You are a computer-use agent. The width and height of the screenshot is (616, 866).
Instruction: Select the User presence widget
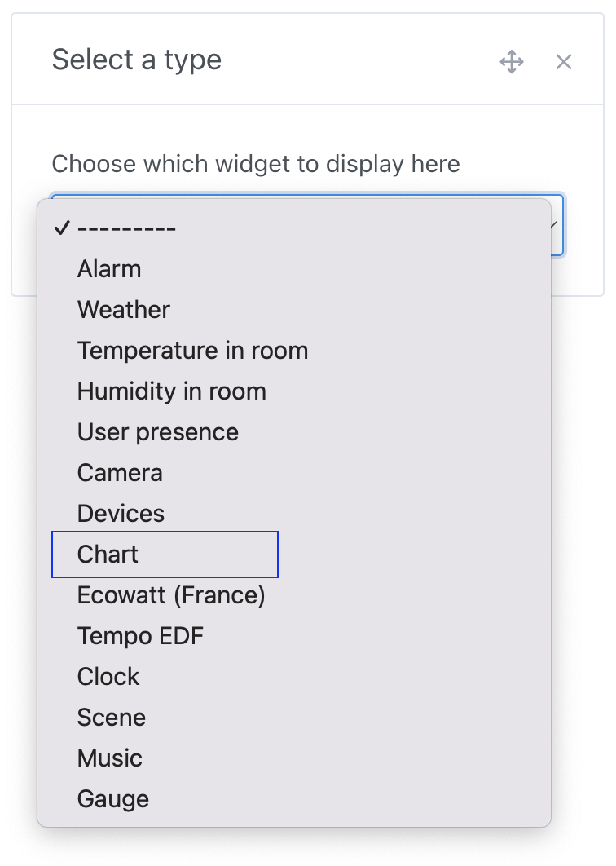point(157,432)
